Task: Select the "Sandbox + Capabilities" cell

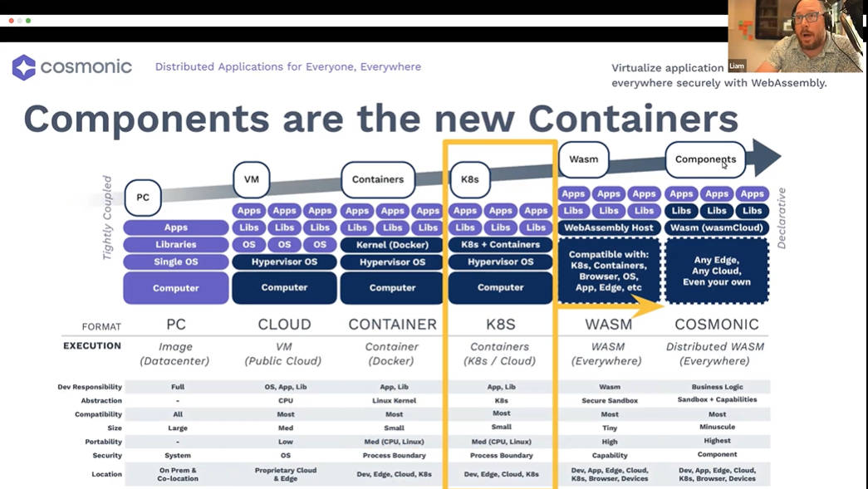Action: pos(717,399)
